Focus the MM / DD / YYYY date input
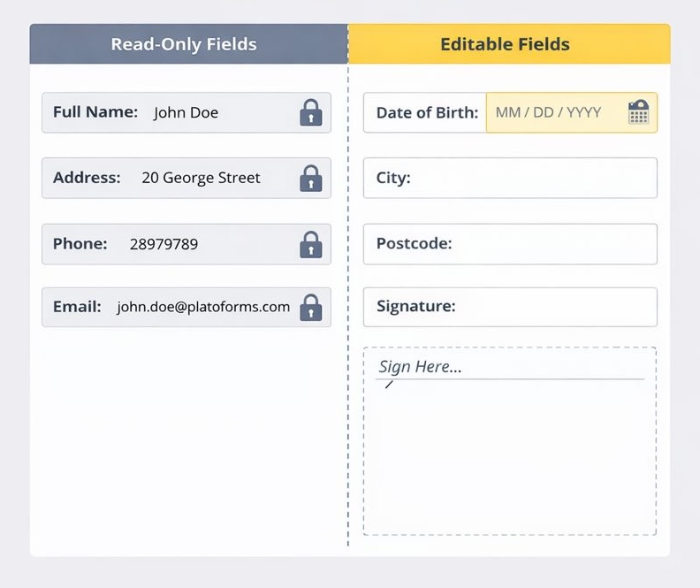700x588 pixels. pyautogui.click(x=548, y=112)
